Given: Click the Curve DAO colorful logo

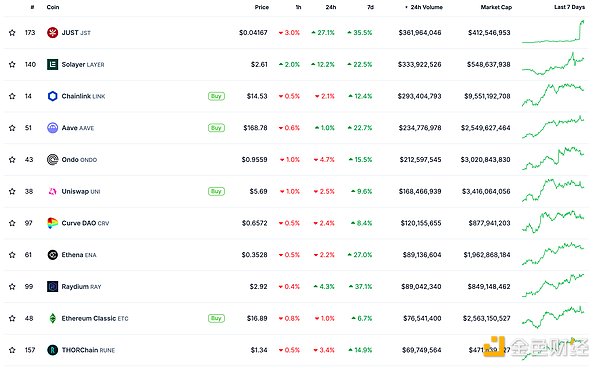Looking at the screenshot, I should [x=52, y=223].
